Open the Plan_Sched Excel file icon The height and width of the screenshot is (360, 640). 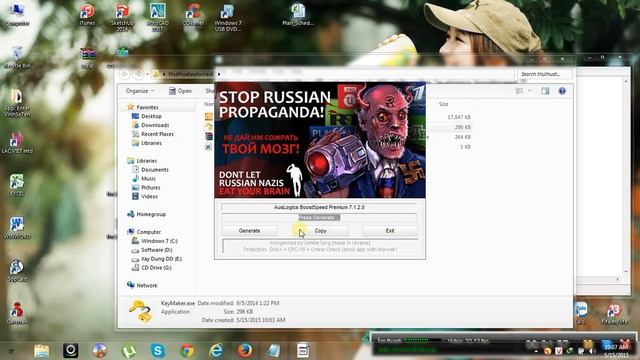(298, 15)
